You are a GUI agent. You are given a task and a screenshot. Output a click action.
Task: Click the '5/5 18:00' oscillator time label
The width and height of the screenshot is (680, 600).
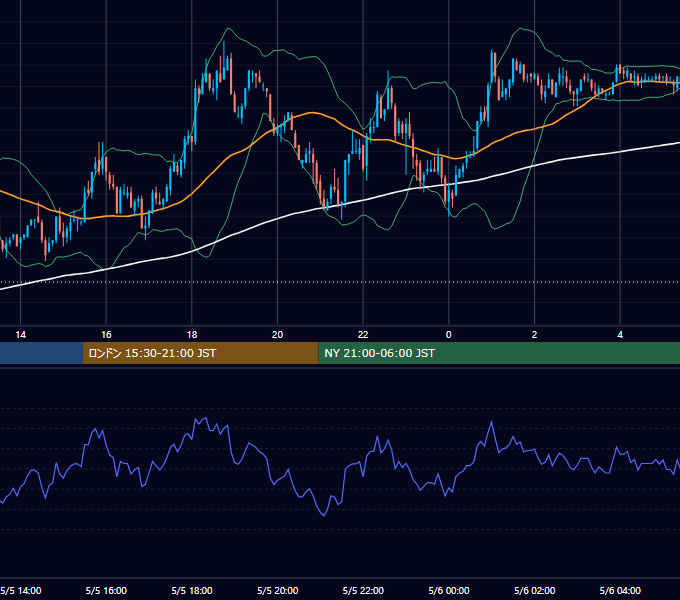pyautogui.click(x=192, y=590)
